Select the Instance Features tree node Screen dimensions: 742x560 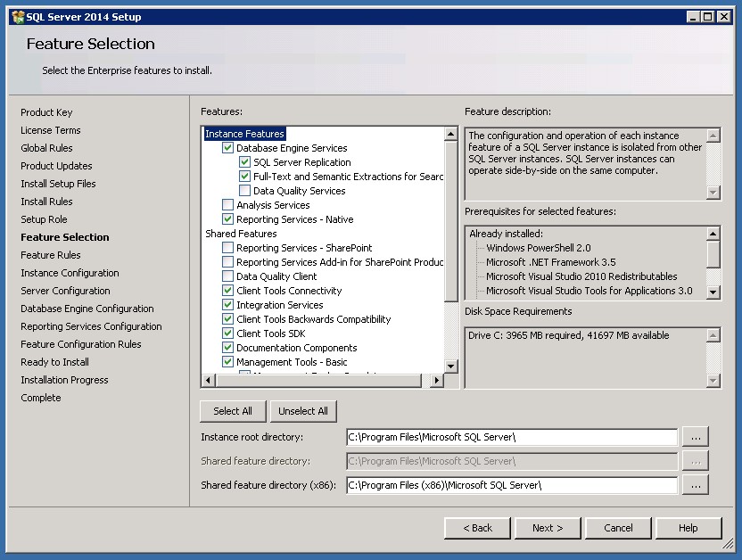tap(244, 134)
